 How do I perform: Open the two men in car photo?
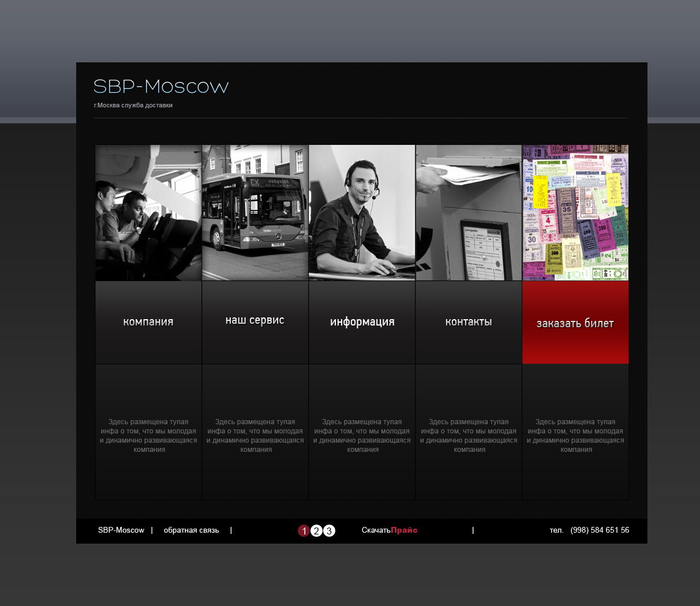(x=148, y=212)
